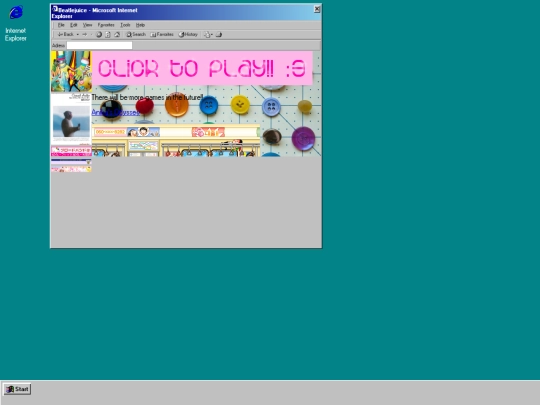Click the Start button on taskbar

pyautogui.click(x=17, y=389)
